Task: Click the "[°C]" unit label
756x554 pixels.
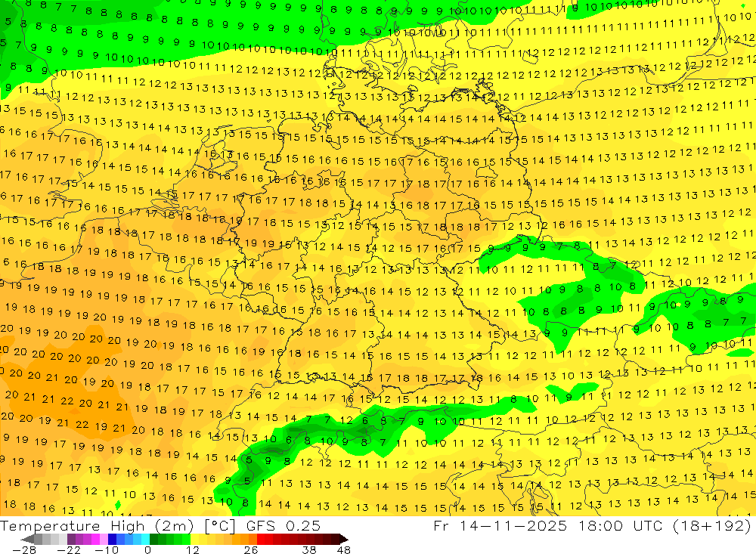Action: (x=220, y=526)
